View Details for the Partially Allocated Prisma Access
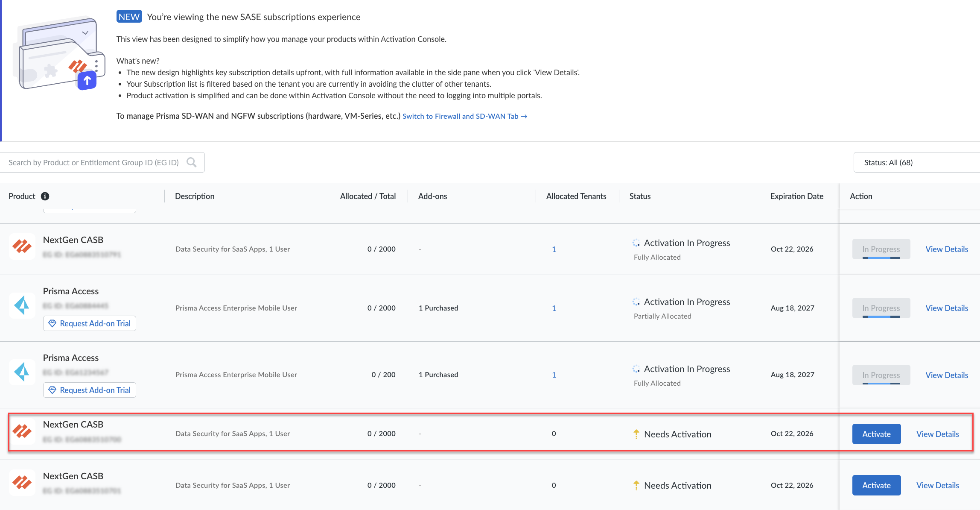 (x=946, y=308)
